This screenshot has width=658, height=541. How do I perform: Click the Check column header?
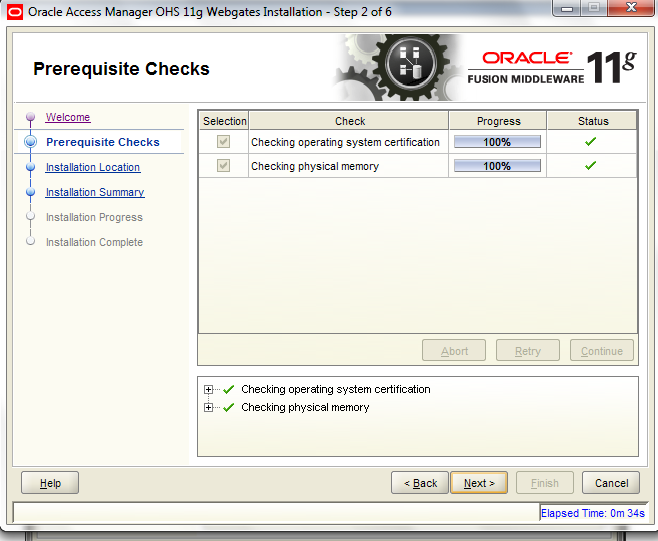(x=349, y=121)
